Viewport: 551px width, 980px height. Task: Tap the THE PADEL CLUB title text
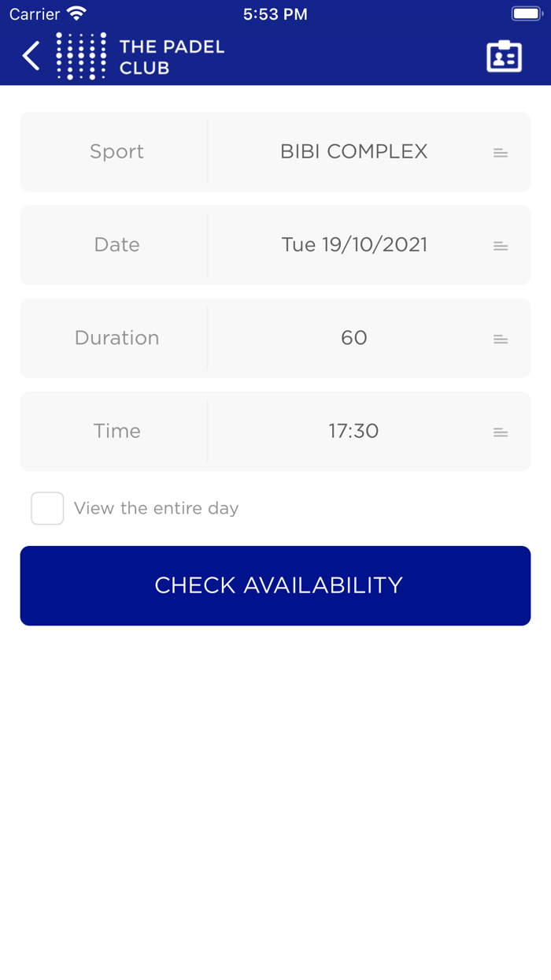point(172,57)
